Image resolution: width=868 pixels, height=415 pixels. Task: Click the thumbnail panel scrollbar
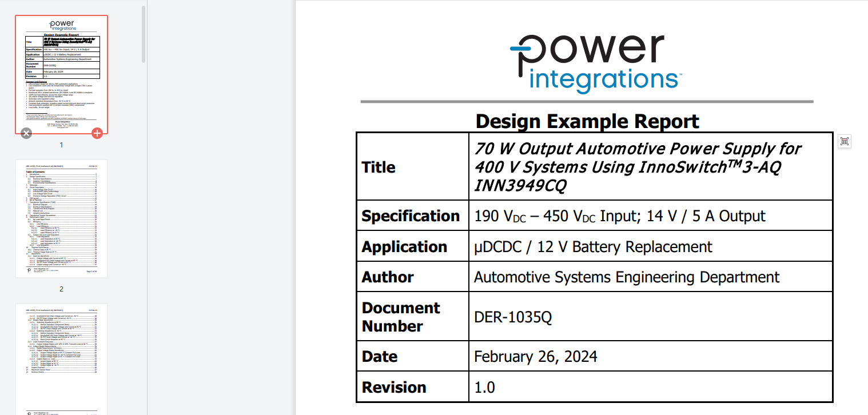[x=144, y=34]
